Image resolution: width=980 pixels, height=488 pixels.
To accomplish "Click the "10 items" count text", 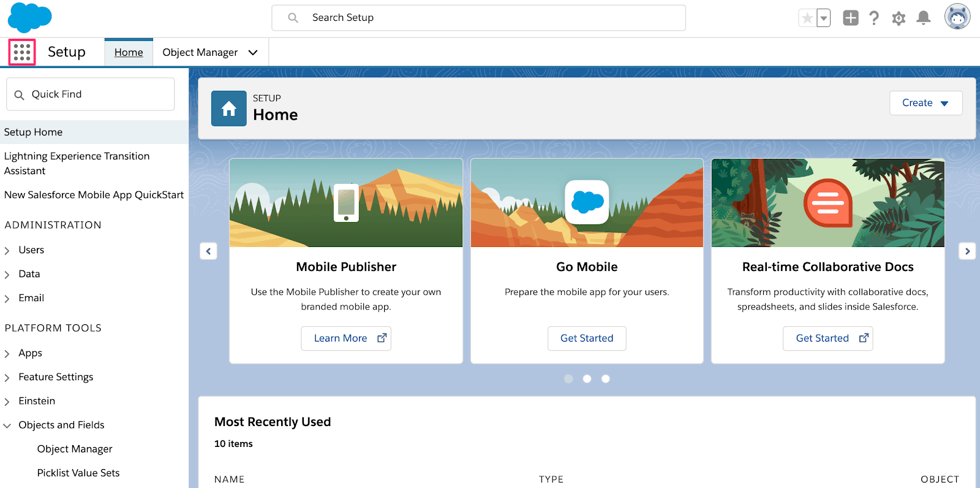I will coord(233,444).
